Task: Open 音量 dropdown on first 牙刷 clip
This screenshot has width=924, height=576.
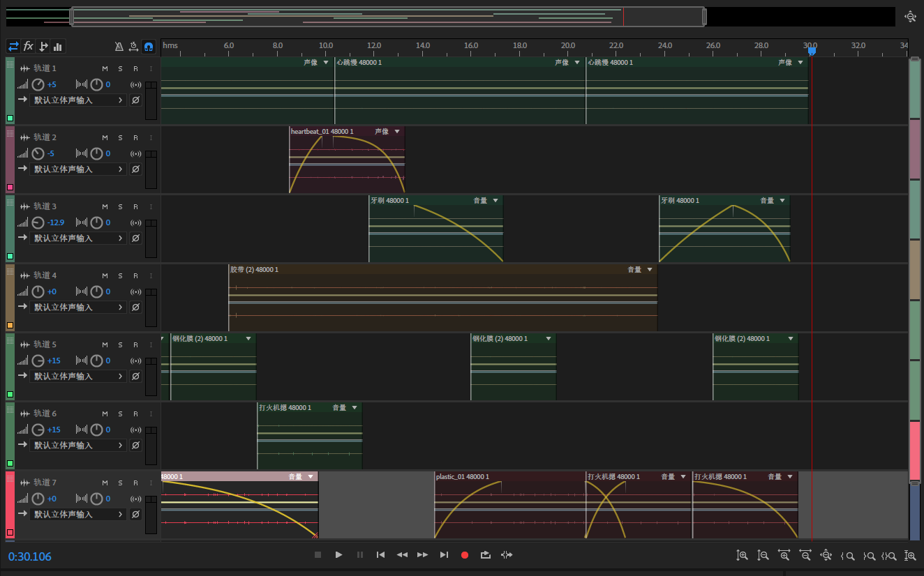Action: click(495, 201)
